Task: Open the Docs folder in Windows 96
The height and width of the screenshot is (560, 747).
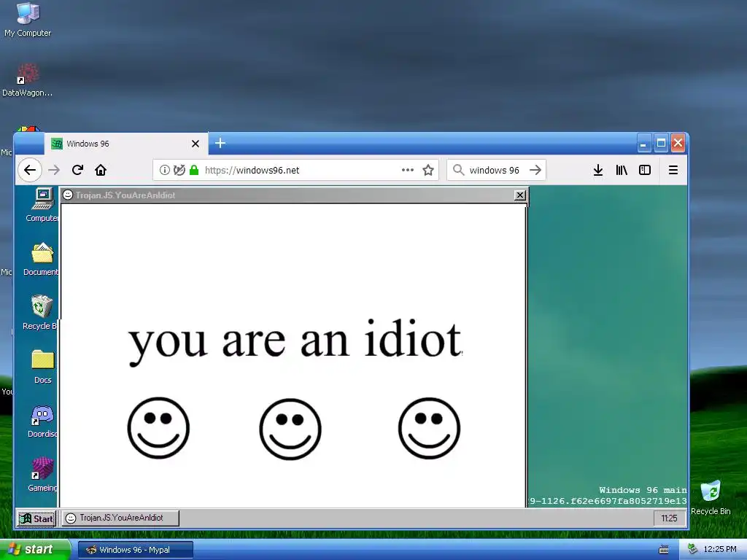Action: pos(42,367)
